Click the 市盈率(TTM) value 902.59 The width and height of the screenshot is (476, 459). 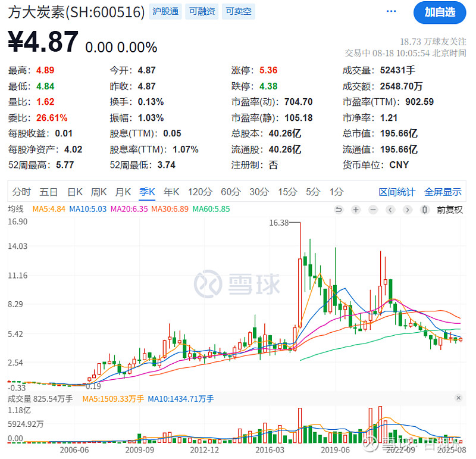pos(419,102)
